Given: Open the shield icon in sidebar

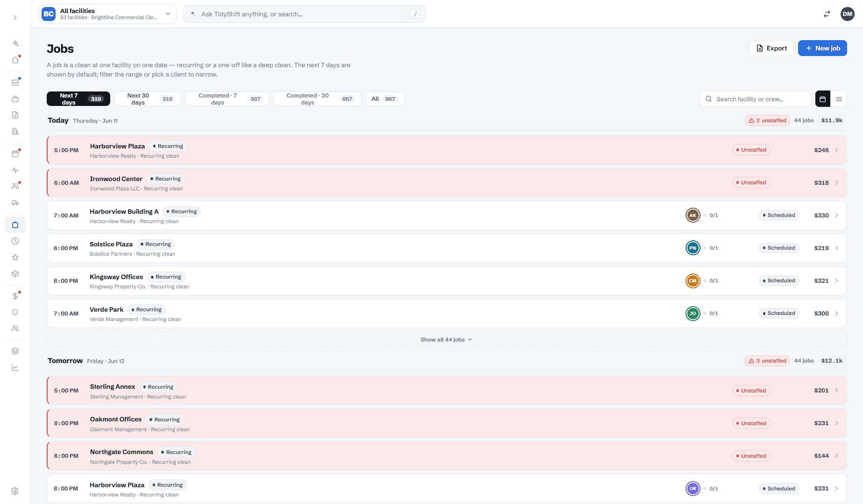Looking at the screenshot, I should click(15, 312).
